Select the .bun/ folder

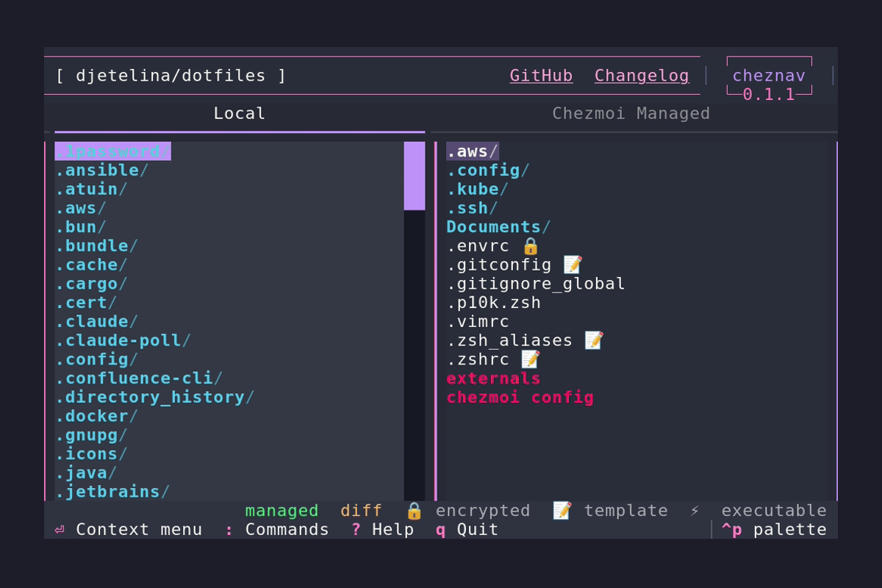click(81, 227)
